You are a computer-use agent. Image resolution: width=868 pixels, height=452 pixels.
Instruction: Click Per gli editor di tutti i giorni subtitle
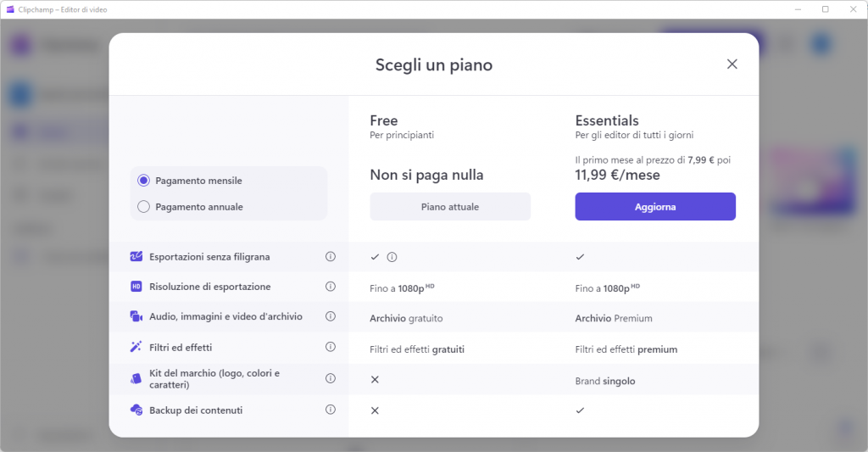coord(634,135)
